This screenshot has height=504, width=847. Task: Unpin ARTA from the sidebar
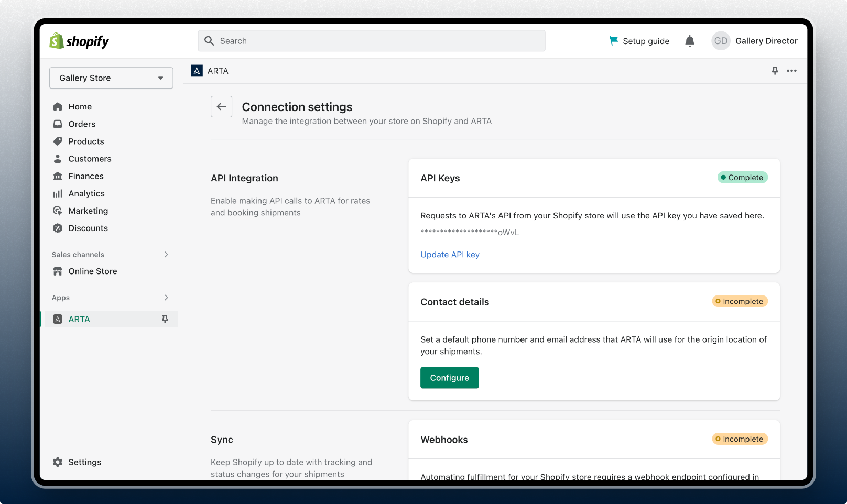(x=165, y=319)
